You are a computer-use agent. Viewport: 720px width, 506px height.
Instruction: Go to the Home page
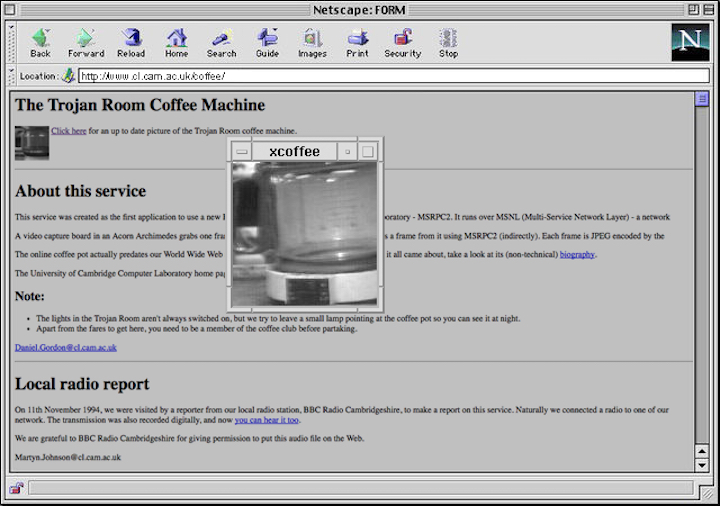coord(177,41)
